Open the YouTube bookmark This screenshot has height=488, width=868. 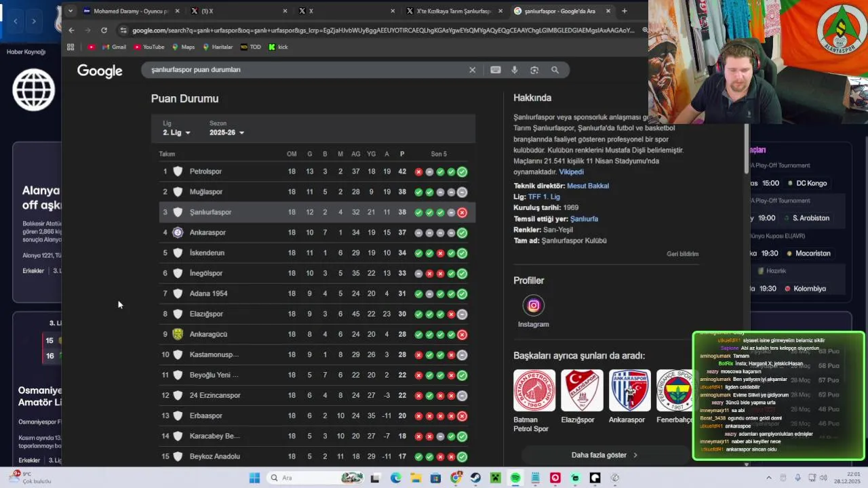pos(149,47)
